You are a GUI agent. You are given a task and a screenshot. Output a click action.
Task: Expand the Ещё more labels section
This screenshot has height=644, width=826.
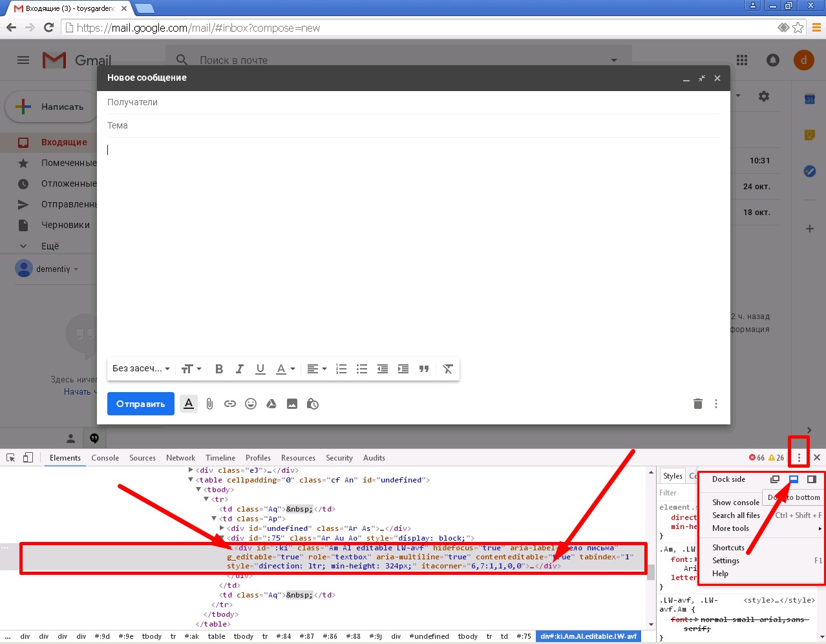pyautogui.click(x=48, y=246)
